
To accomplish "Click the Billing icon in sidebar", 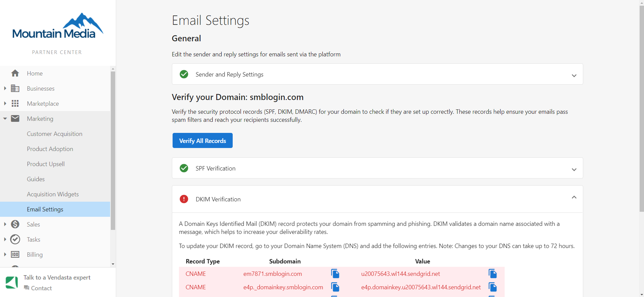I will pos(15,254).
